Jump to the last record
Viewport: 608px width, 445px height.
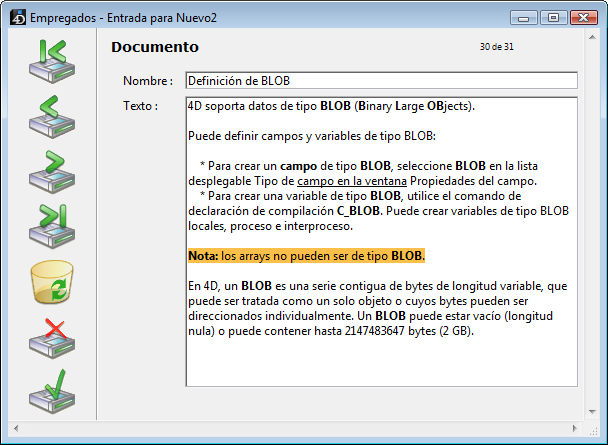point(49,227)
